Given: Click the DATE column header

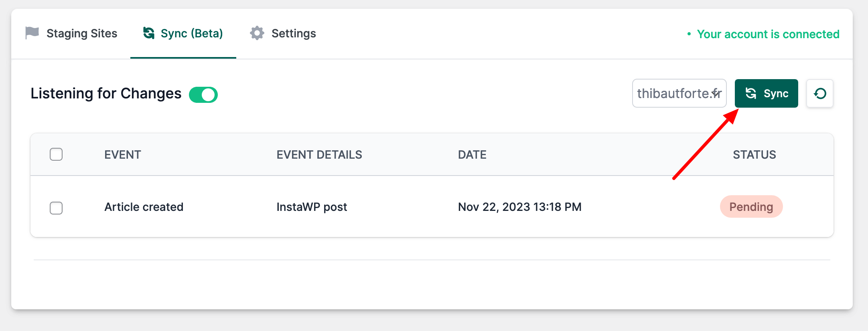Looking at the screenshot, I should pos(472,155).
